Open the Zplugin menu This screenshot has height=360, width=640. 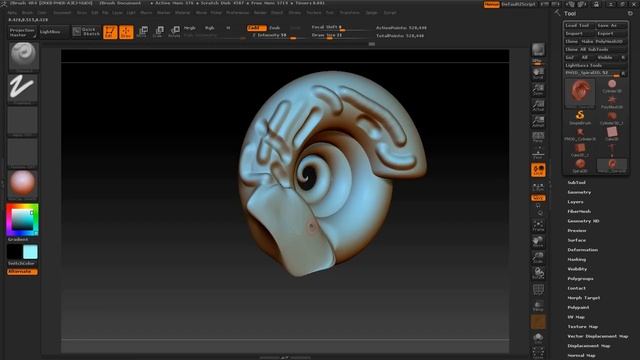pos(371,13)
